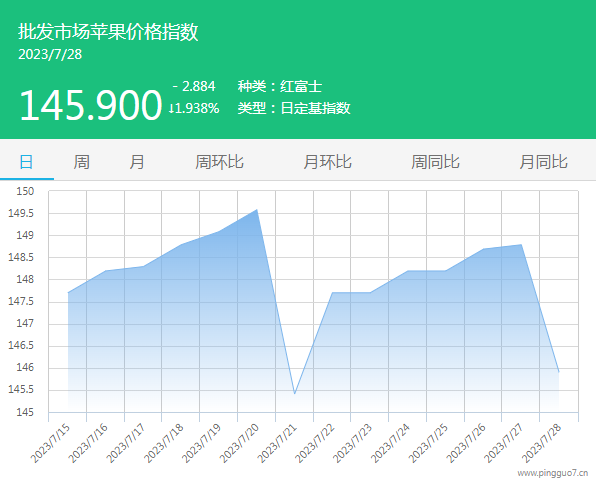Viewport: 596px width, 483px height.
Task: Switch to the 月 monthly tab
Action: pos(136,162)
